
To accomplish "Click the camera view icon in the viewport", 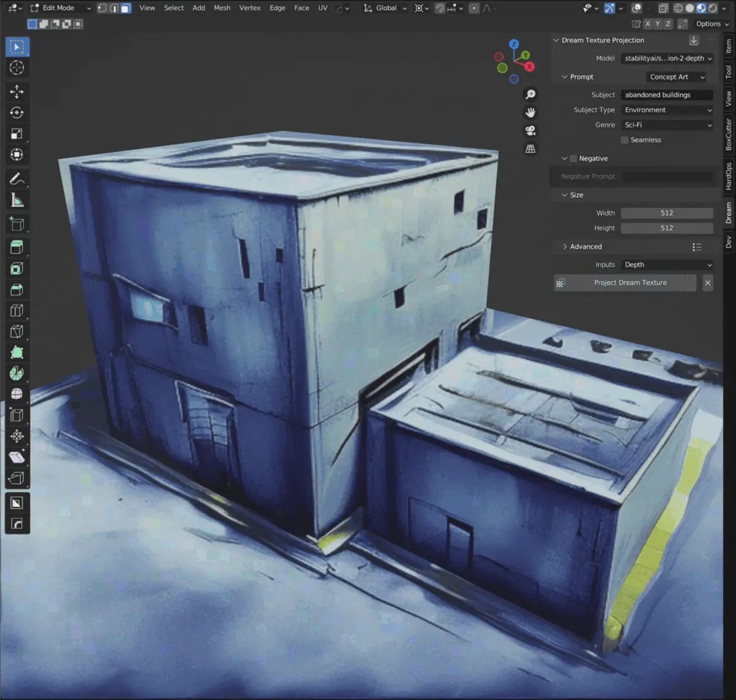I will (530, 130).
